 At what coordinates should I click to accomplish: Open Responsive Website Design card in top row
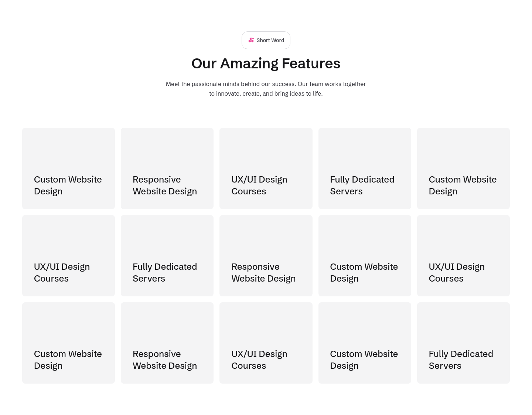point(167,169)
